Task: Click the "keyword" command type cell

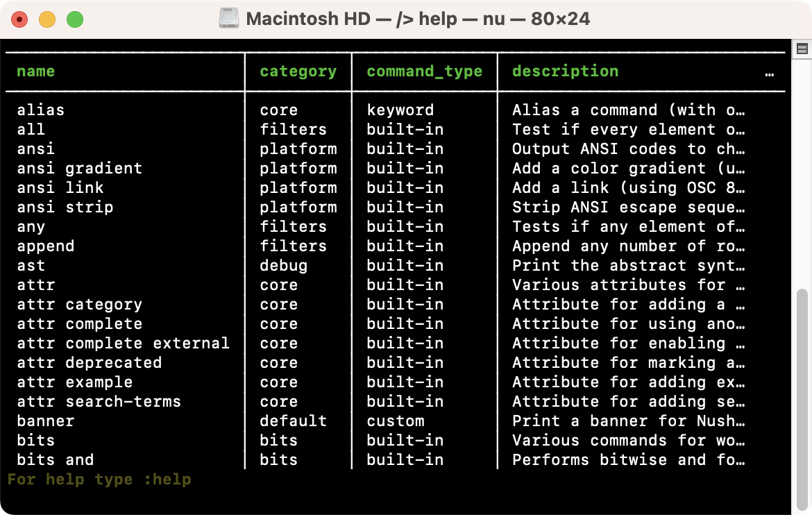Action: click(400, 110)
